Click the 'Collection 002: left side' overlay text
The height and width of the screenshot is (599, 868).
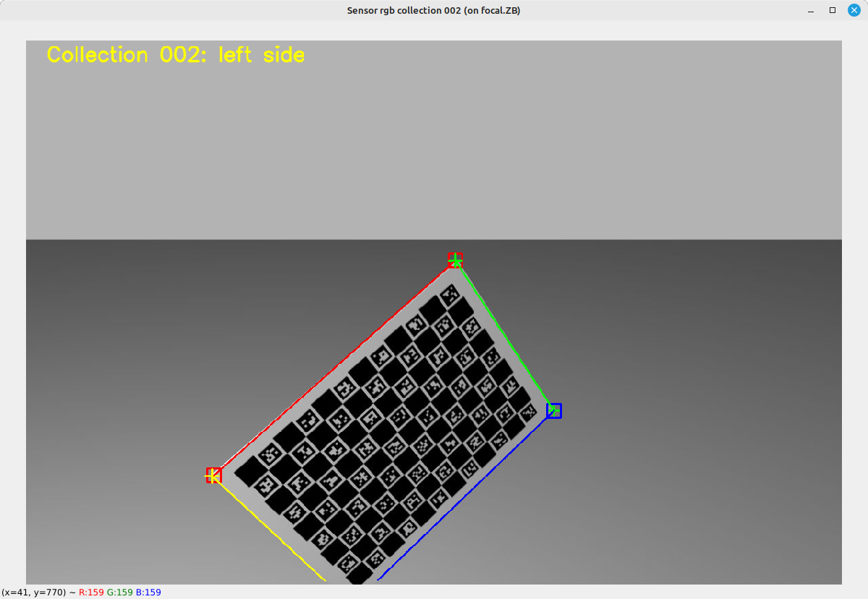(176, 55)
